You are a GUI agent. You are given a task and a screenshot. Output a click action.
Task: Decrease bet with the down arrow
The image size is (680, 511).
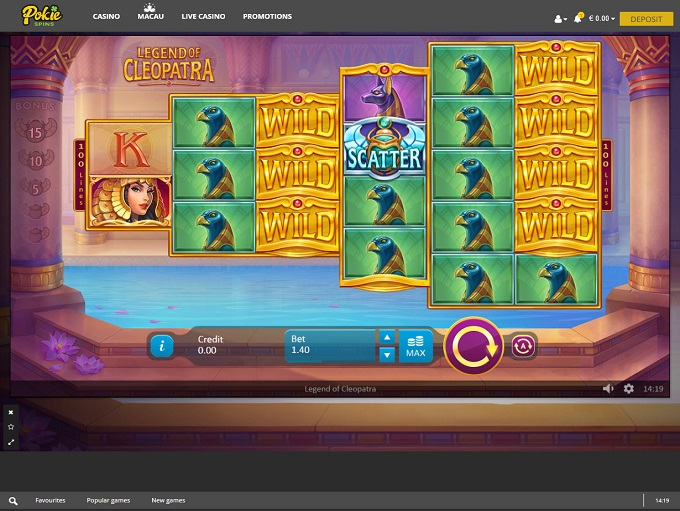387,355
